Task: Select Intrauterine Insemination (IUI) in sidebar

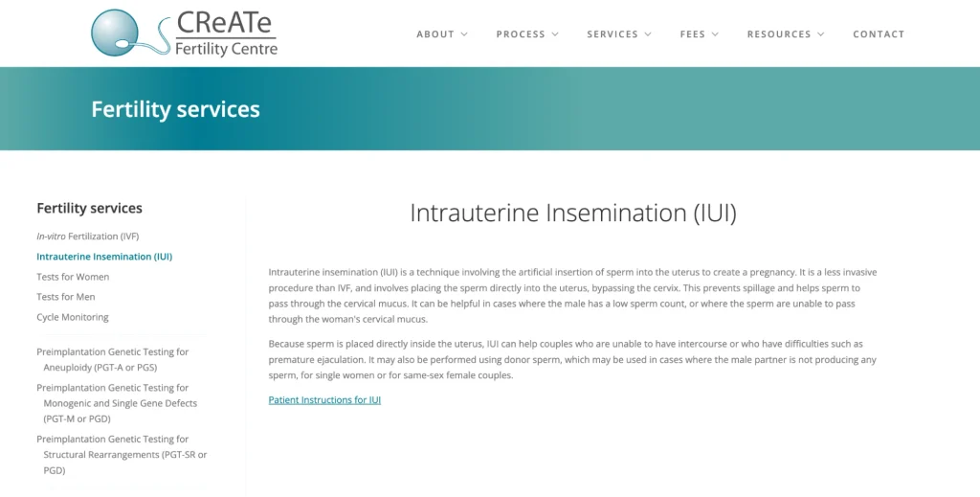Action: (x=104, y=257)
